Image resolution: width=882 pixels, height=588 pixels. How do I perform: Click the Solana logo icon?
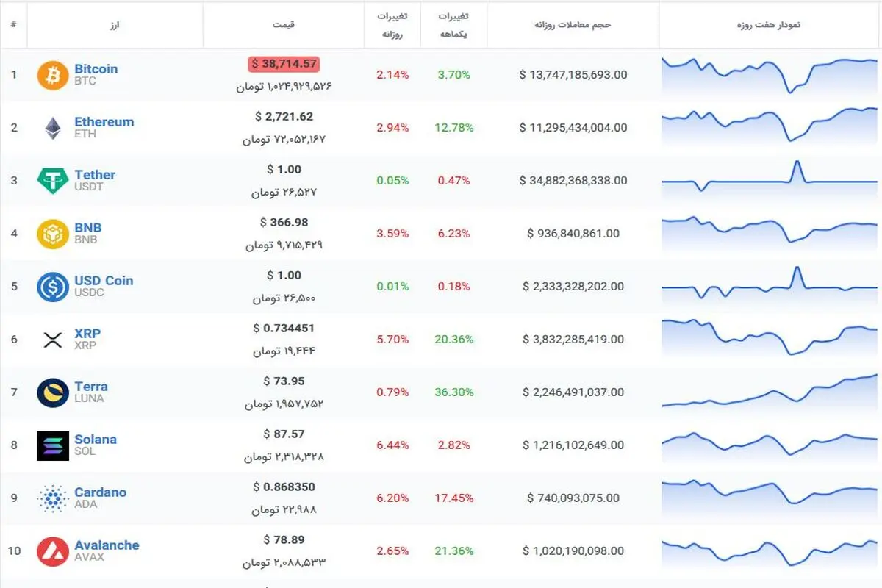tap(53, 445)
